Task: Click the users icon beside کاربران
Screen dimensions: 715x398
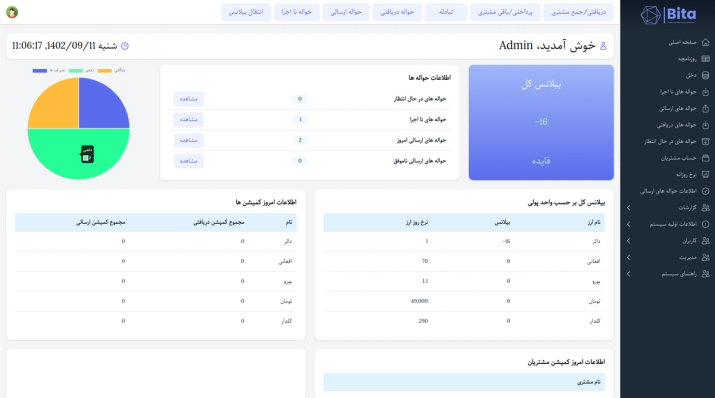Action: click(x=705, y=241)
